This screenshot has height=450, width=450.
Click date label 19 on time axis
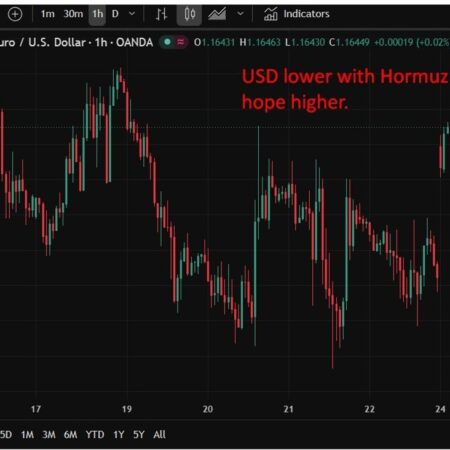[127, 409]
